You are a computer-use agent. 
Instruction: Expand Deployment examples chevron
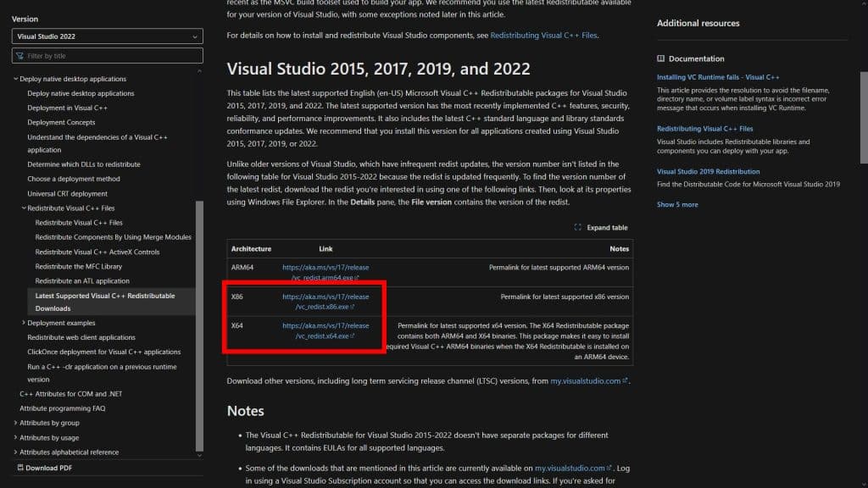point(24,323)
